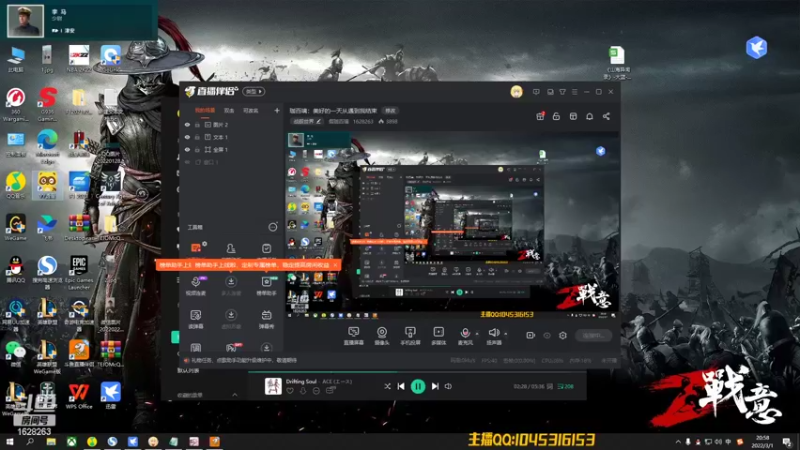Open the gift box icon with red dot
This screenshot has width=800, height=450.
[x=540, y=116]
